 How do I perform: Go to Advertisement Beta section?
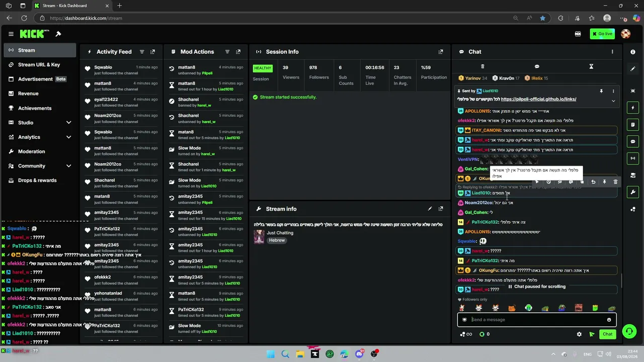(40, 79)
